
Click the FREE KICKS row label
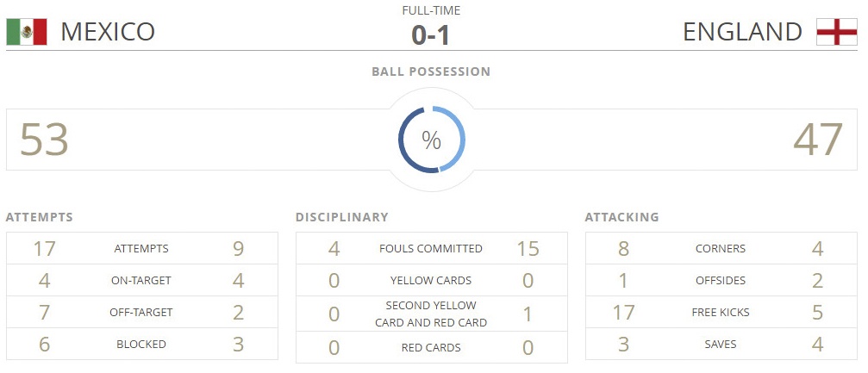click(x=720, y=312)
